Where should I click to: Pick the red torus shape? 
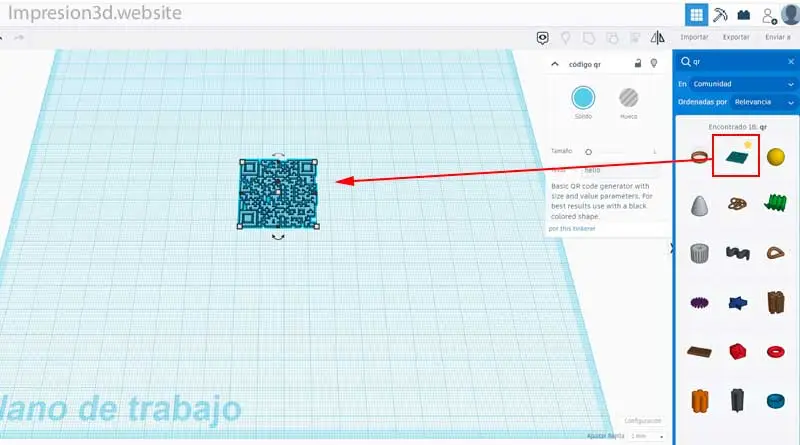pos(776,352)
